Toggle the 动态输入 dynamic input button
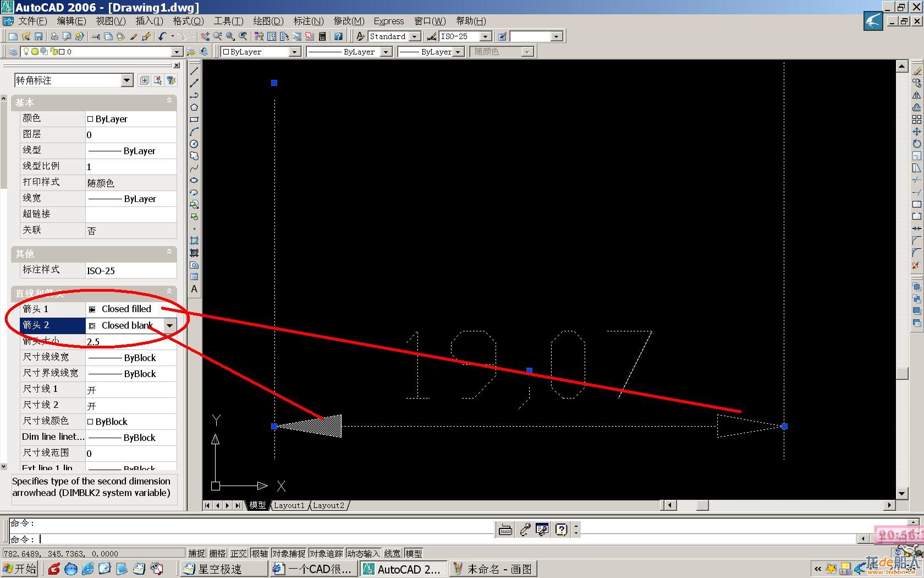 click(364, 554)
